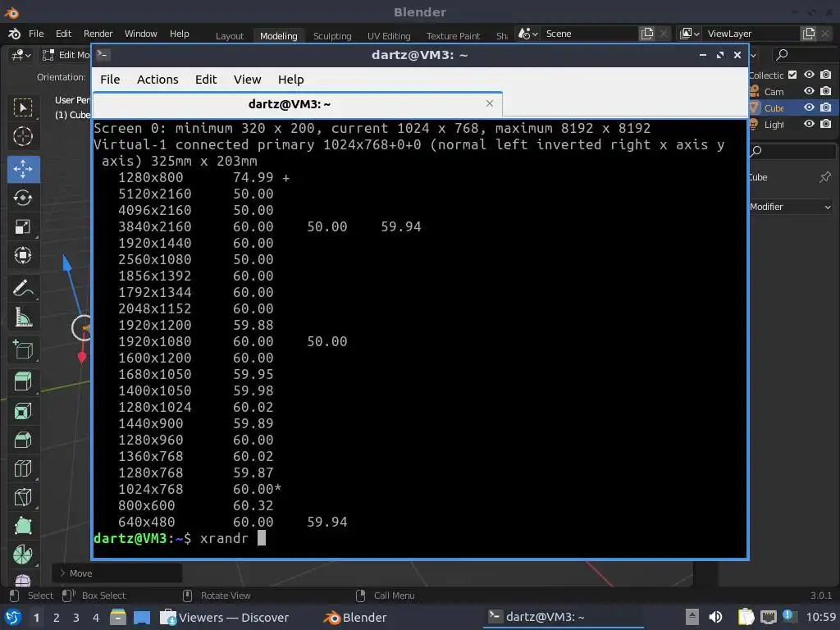The height and width of the screenshot is (630, 840).
Task: Switch to virtual desktop 3
Action: (76, 618)
